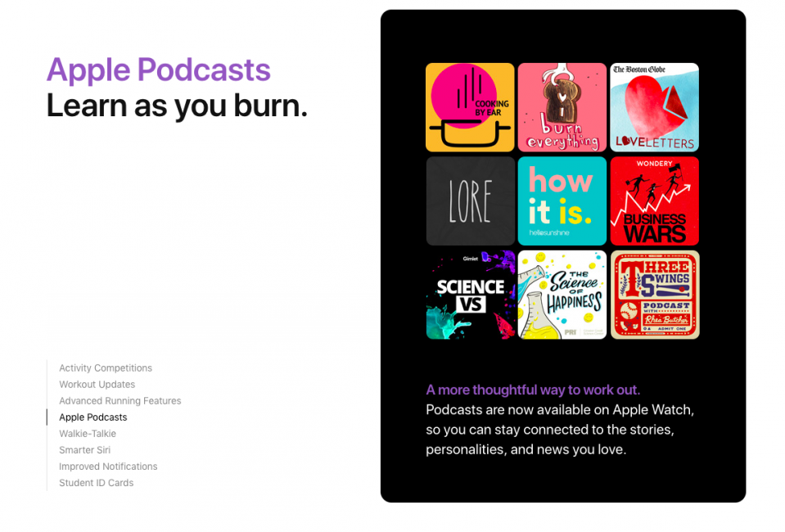The width and height of the screenshot is (785, 532).
Task: Select Advanced Running Features in the list
Action: tap(120, 401)
